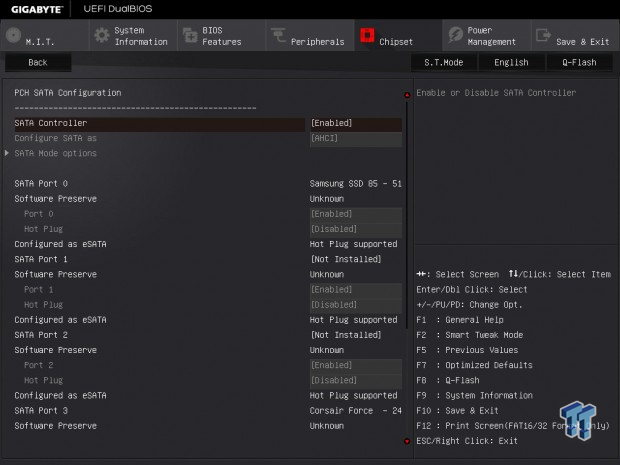Expand SATA Mode options submenu
Screen dimensions: 620x465
coord(55,153)
